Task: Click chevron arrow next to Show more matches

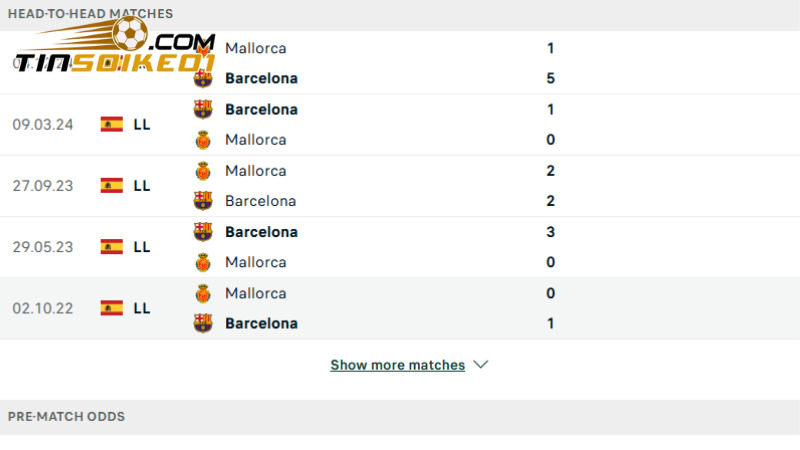Action: (481, 365)
